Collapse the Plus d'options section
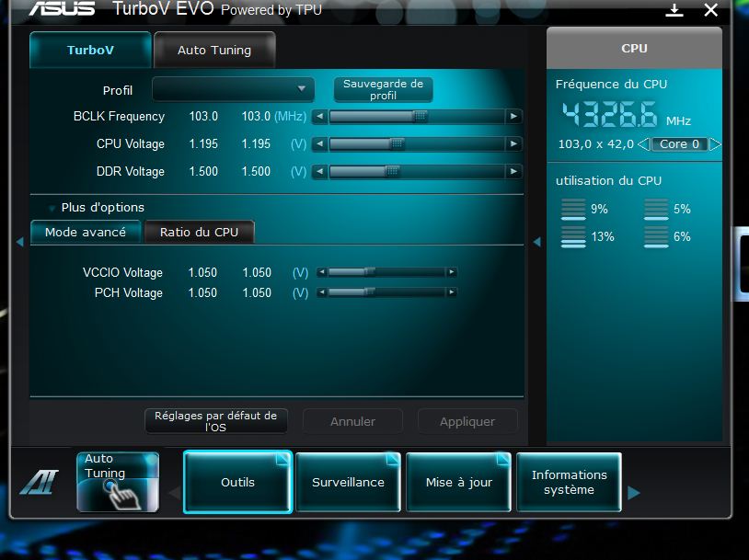Viewport: 749px width, 560px height. pyautogui.click(x=52, y=208)
